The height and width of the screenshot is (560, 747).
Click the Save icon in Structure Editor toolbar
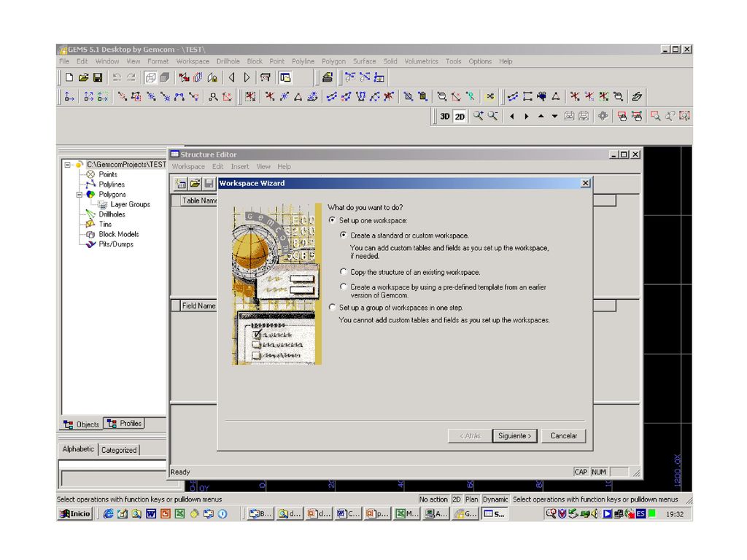pos(209,184)
